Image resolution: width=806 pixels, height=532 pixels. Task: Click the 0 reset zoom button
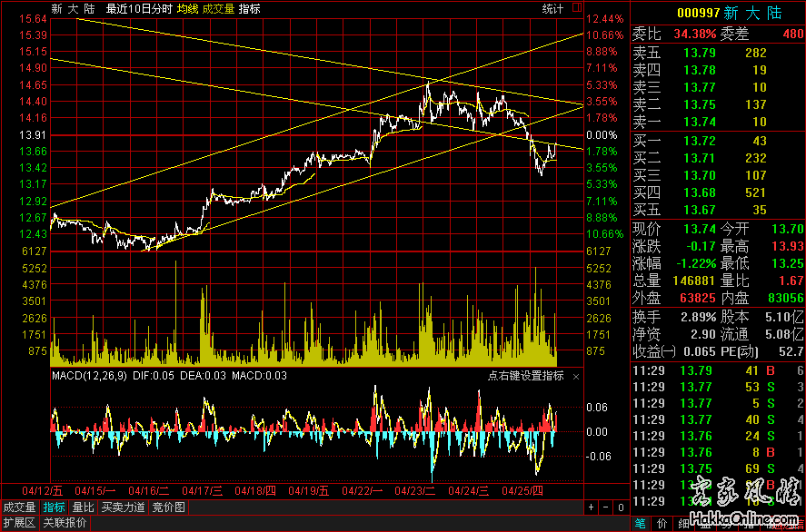pos(620,507)
